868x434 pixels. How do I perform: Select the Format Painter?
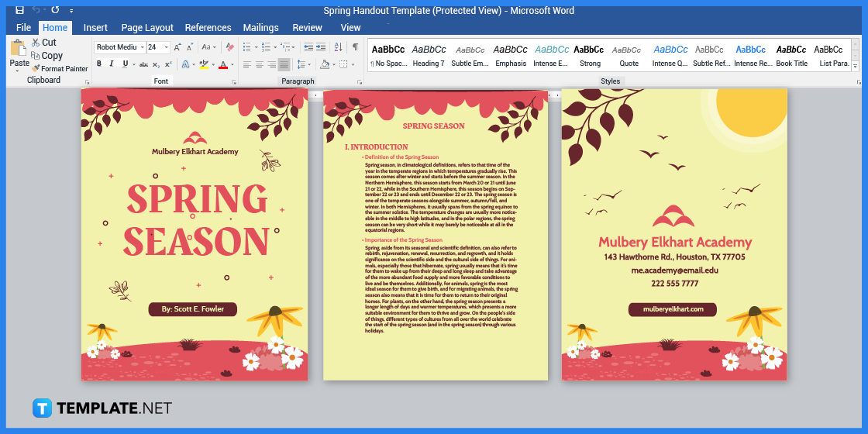coord(60,69)
